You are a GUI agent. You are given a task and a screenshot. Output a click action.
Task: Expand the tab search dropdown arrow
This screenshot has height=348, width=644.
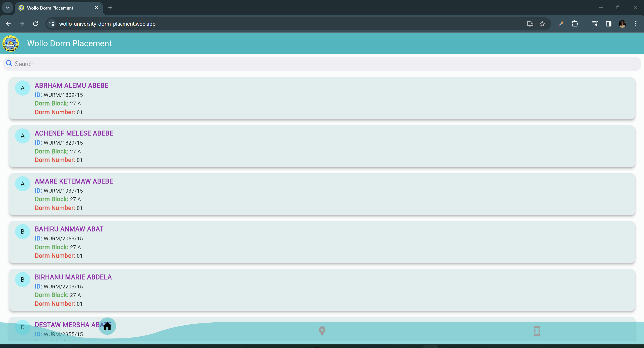click(8, 8)
